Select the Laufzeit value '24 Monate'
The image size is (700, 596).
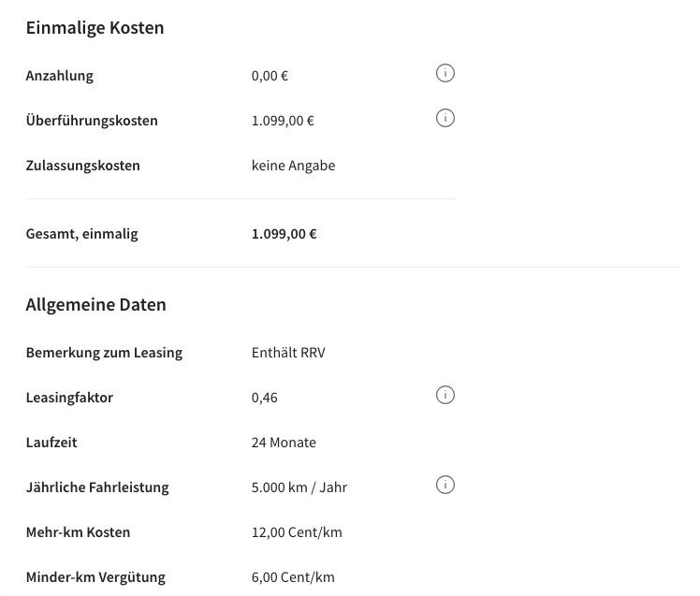pos(284,443)
